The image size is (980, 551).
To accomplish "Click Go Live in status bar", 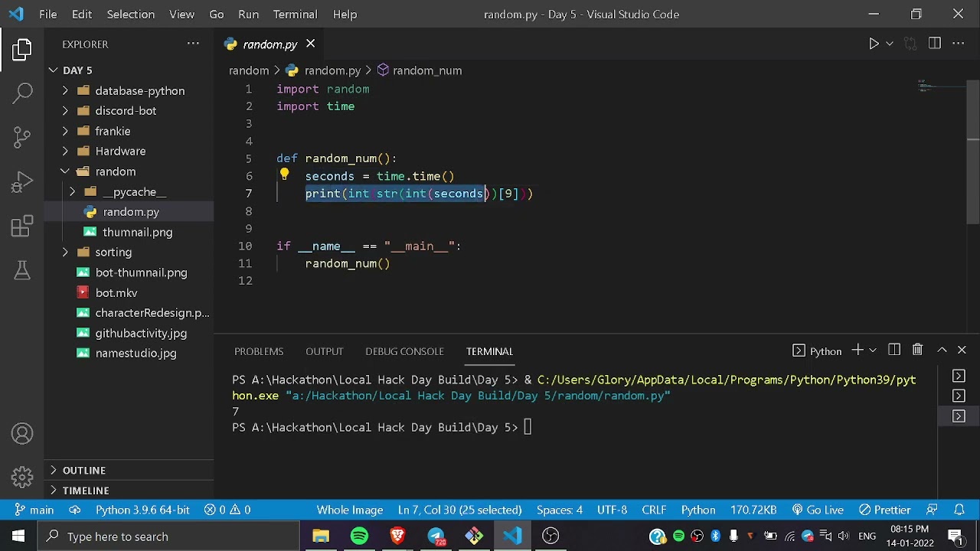I will click(x=818, y=510).
